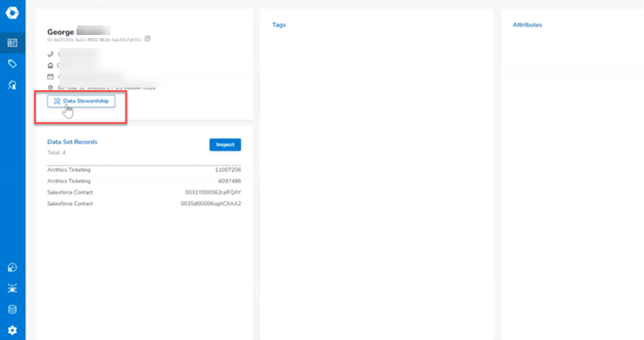Select the Archtics Ticketing row 11007206
The width and height of the screenshot is (644, 340).
pyautogui.click(x=145, y=170)
